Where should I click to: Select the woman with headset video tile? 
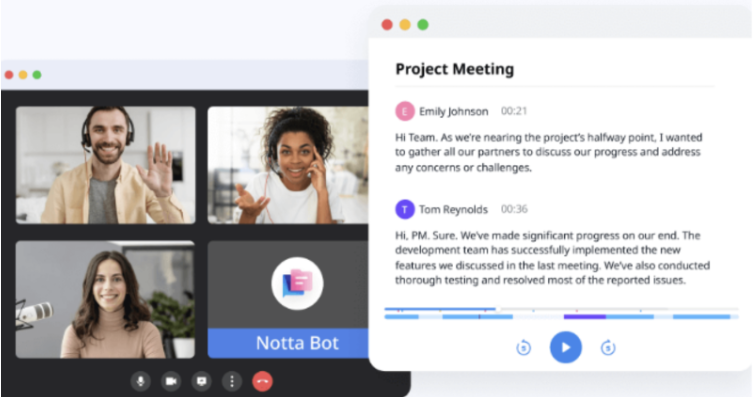(x=288, y=165)
